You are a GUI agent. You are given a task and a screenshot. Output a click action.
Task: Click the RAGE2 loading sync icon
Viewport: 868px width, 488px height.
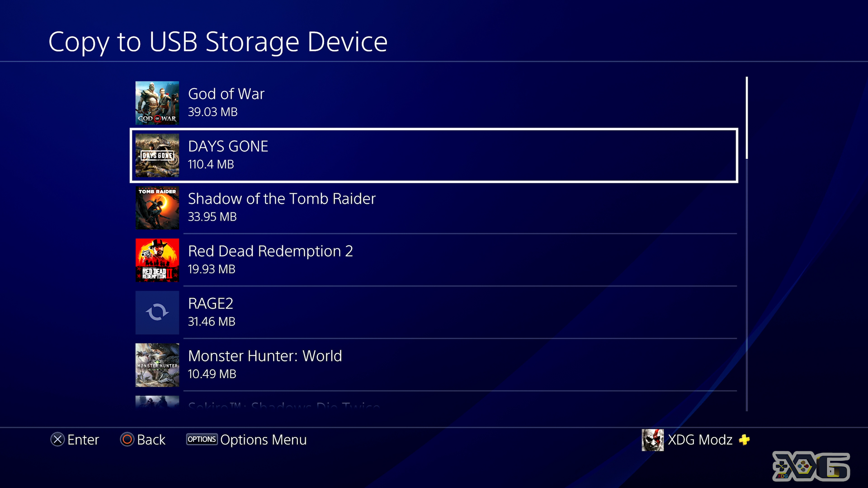pyautogui.click(x=157, y=313)
